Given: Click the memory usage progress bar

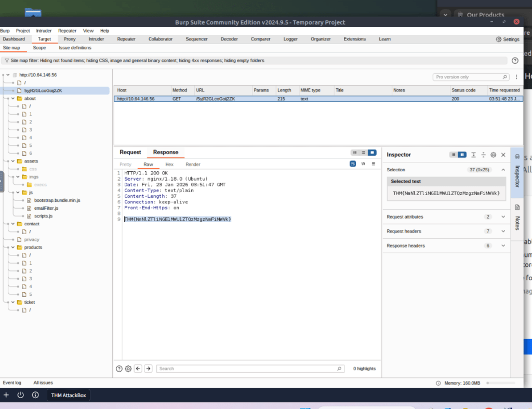Looking at the screenshot, I should coord(501,383).
